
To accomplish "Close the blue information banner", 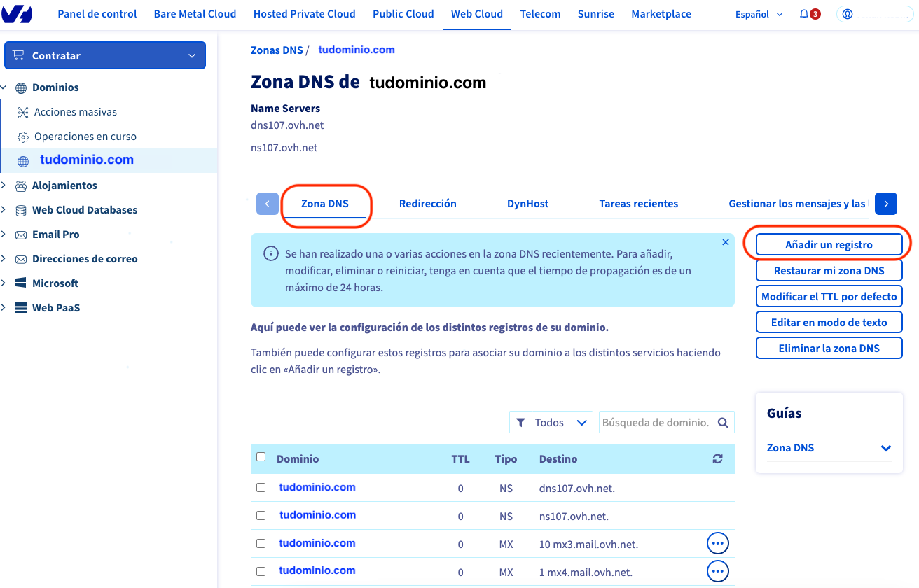I will coord(726,242).
